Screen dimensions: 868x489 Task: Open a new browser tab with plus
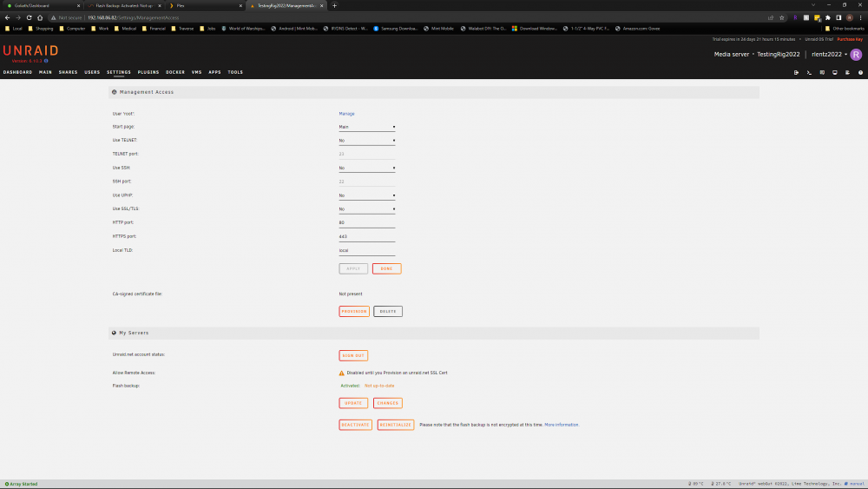point(334,5)
